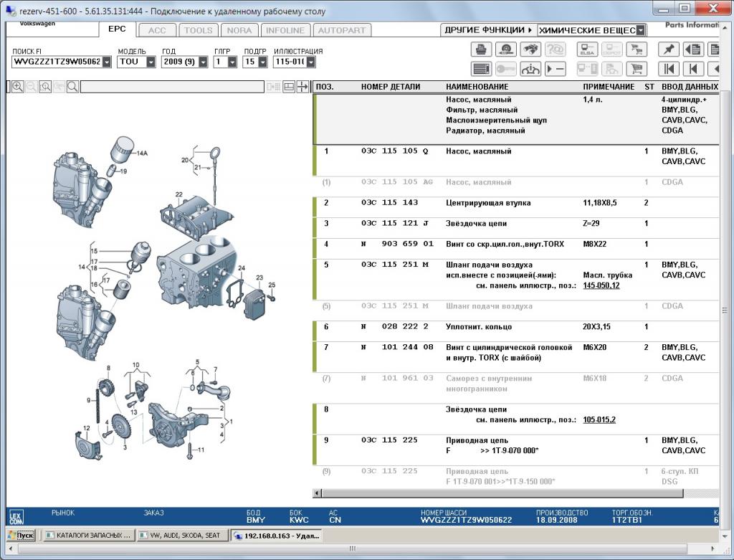
Task: Switch to the EPC tab
Action: 117,29
